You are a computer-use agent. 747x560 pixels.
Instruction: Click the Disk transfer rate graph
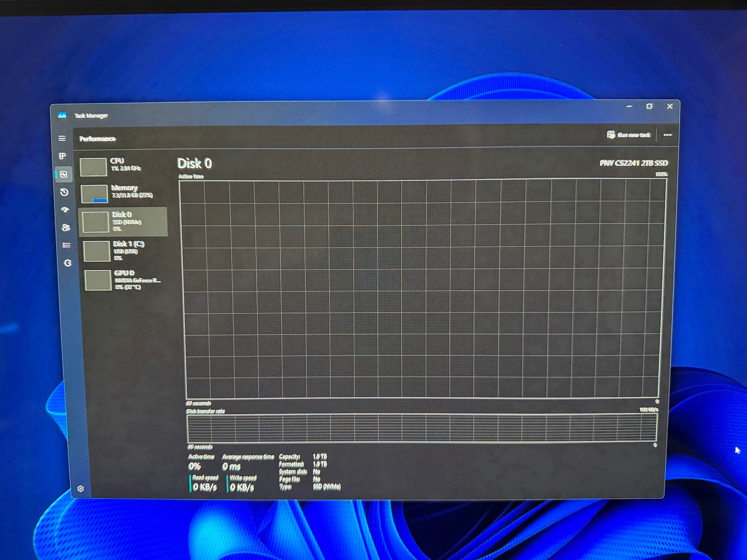click(x=422, y=428)
